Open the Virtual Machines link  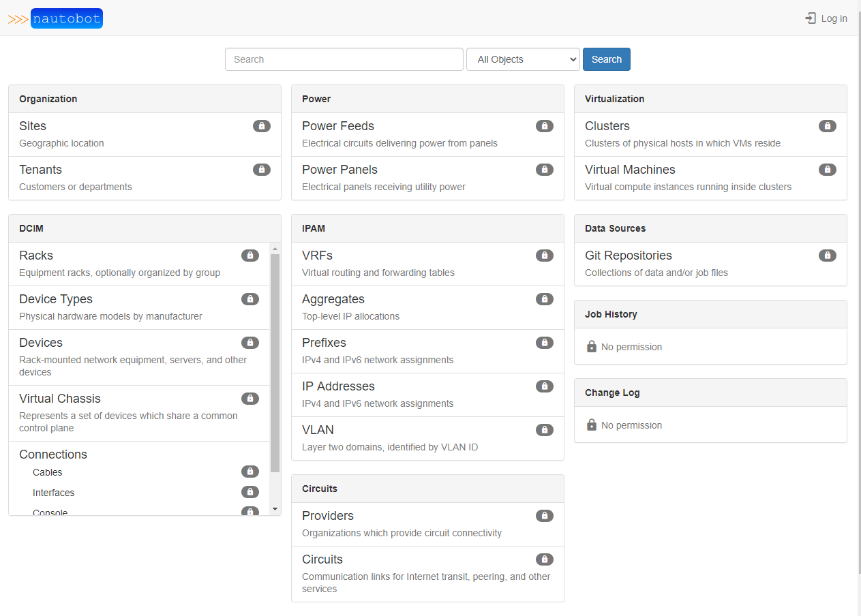[630, 170]
